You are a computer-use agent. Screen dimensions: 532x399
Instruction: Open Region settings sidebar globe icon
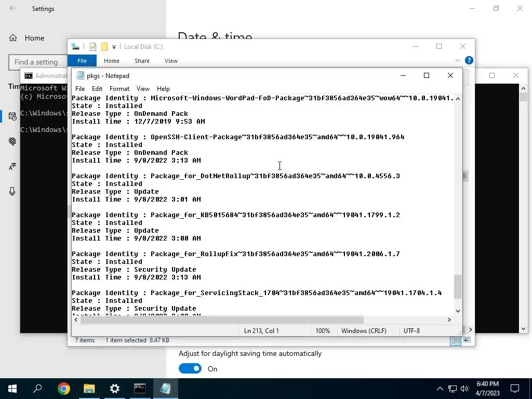[12, 141]
